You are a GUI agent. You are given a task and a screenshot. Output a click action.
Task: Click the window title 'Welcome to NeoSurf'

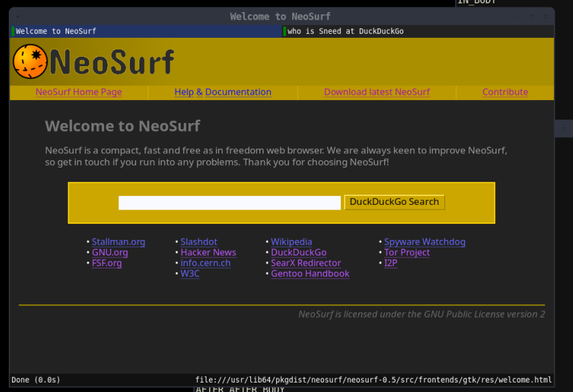coord(280,16)
